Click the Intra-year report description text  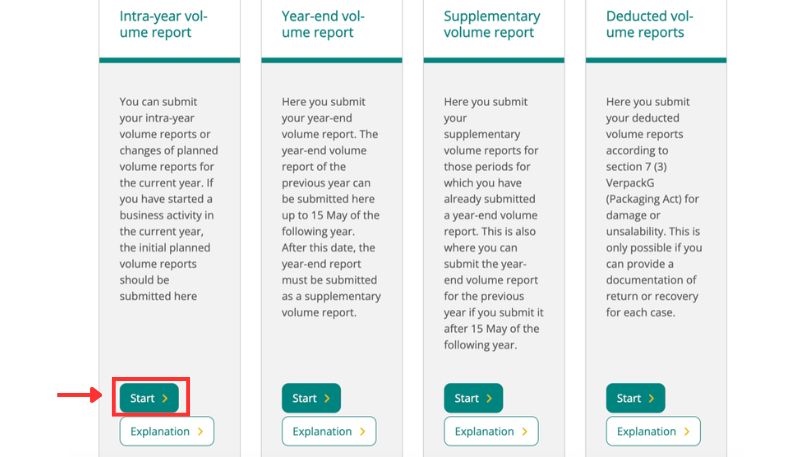(x=167, y=198)
